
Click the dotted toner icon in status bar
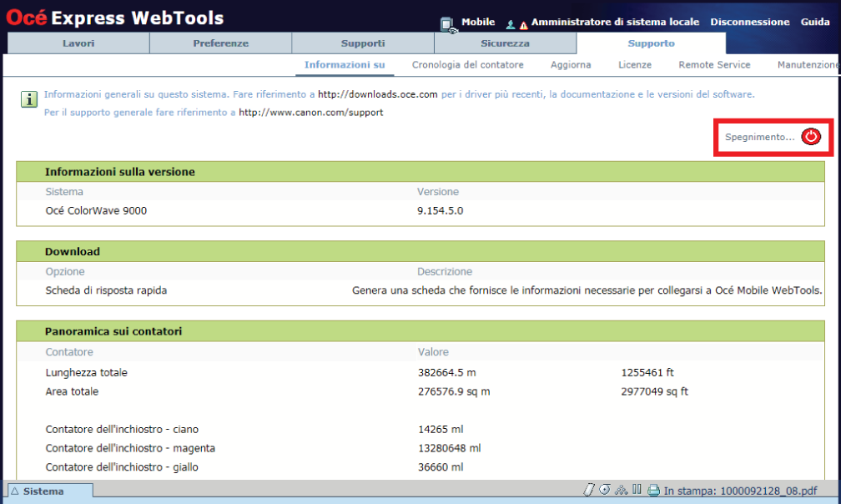pyautogui.click(x=621, y=490)
